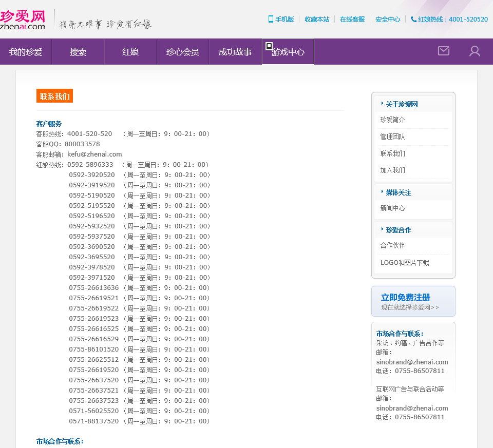The image size is (493, 448).
Task: Click phone number 0571-56025520
Action: pos(93,411)
